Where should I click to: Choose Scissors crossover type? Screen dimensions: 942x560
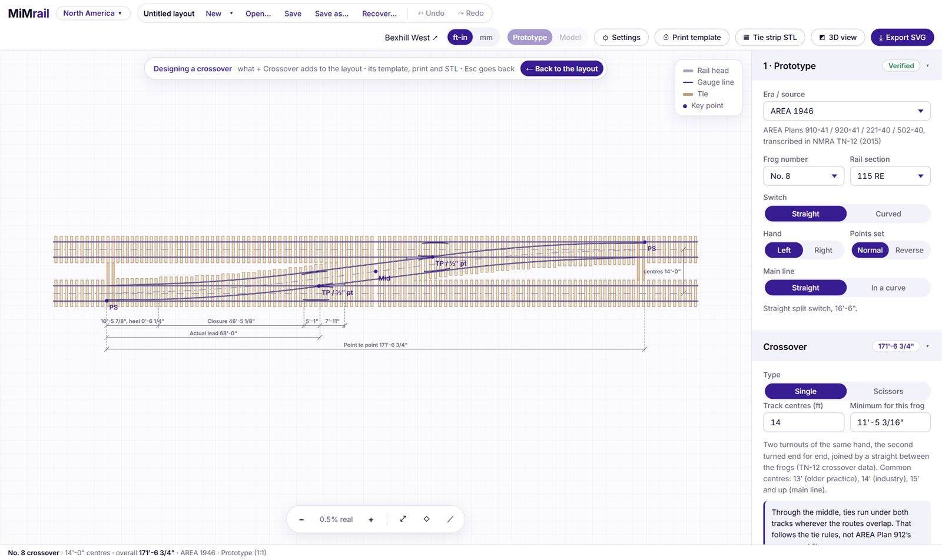click(x=888, y=391)
